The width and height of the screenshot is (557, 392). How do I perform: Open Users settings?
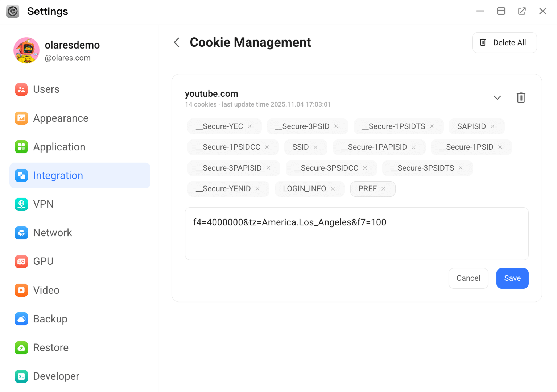point(46,89)
